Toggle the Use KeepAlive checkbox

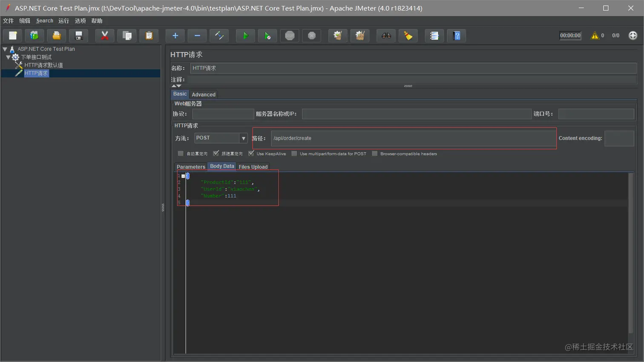pos(251,154)
